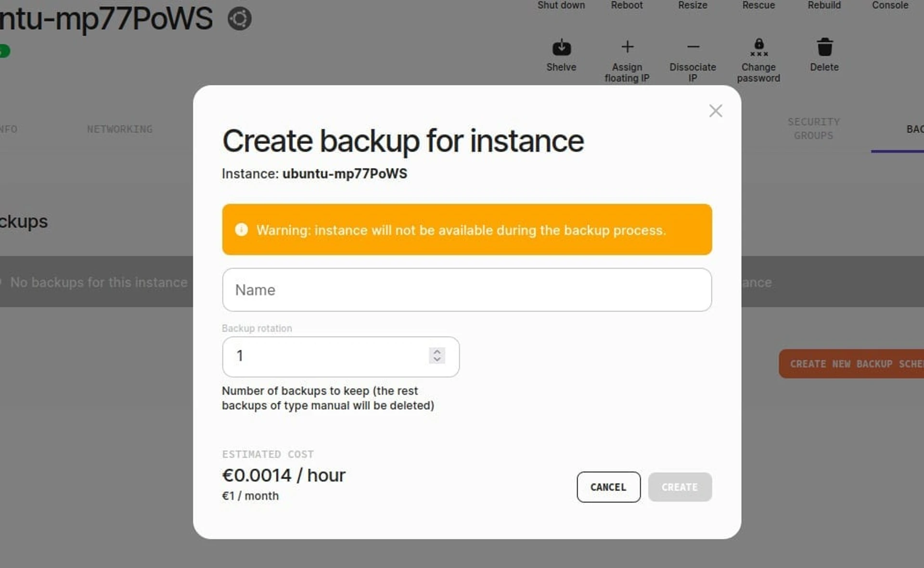Click the €0.0014 / hour estimated cost
The width and height of the screenshot is (924, 568).
pyautogui.click(x=283, y=475)
